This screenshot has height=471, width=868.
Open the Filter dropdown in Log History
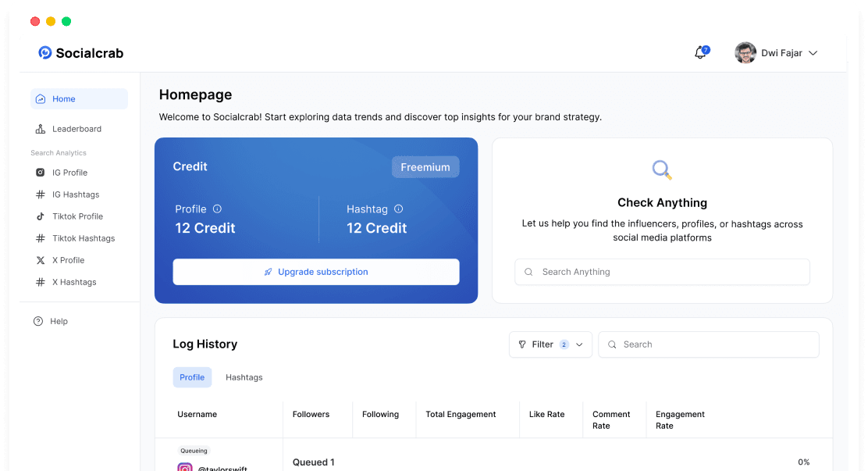[550, 344]
